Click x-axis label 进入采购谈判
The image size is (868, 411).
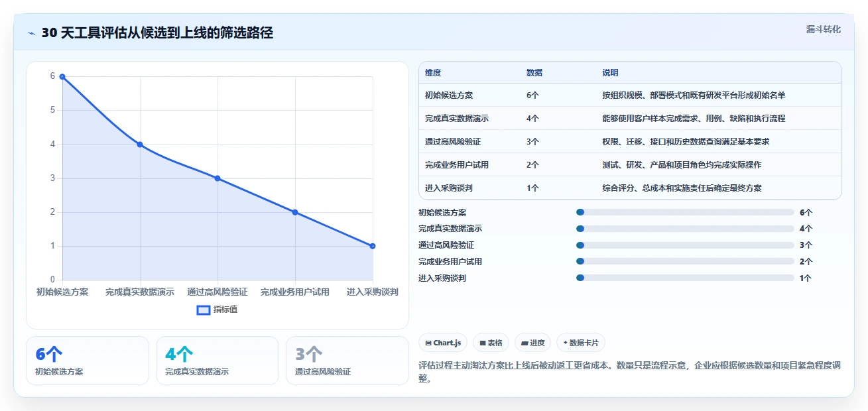tap(373, 292)
